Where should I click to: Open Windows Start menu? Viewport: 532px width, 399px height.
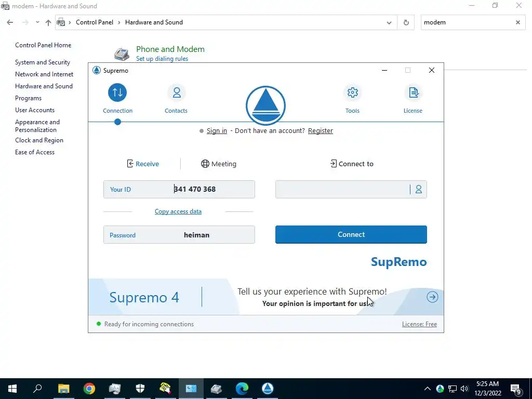[x=12, y=389]
